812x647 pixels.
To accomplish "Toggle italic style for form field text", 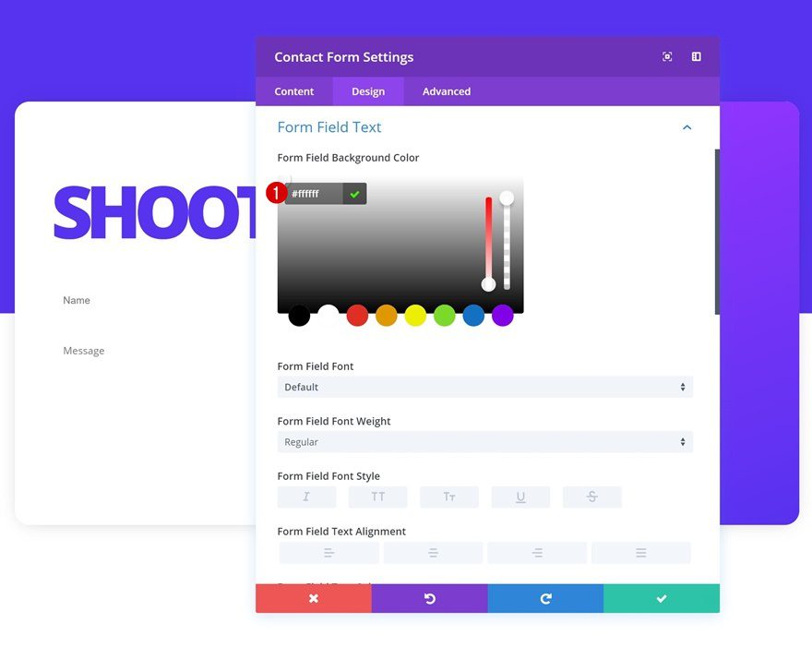I will [306, 497].
